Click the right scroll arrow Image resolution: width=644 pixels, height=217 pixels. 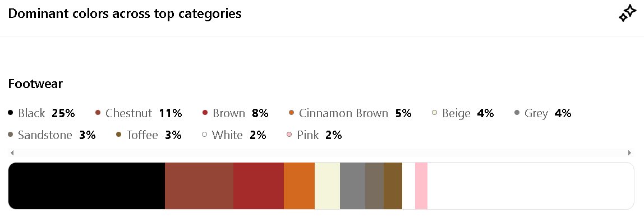(x=629, y=153)
